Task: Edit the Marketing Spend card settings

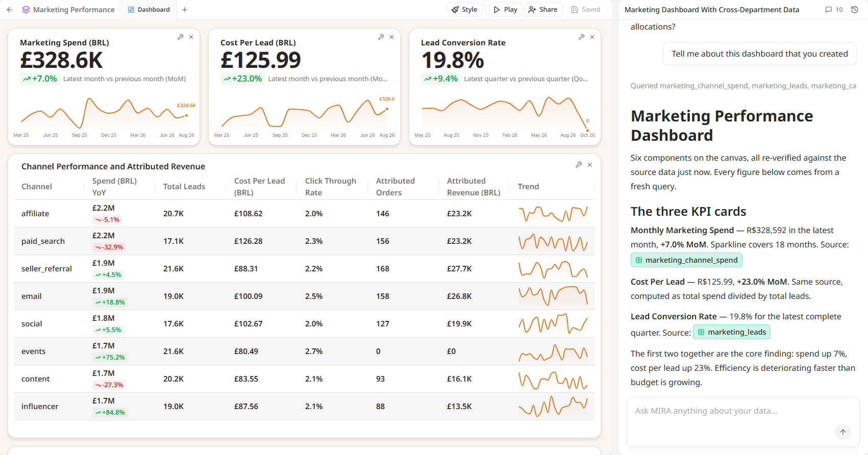Action: [180, 37]
